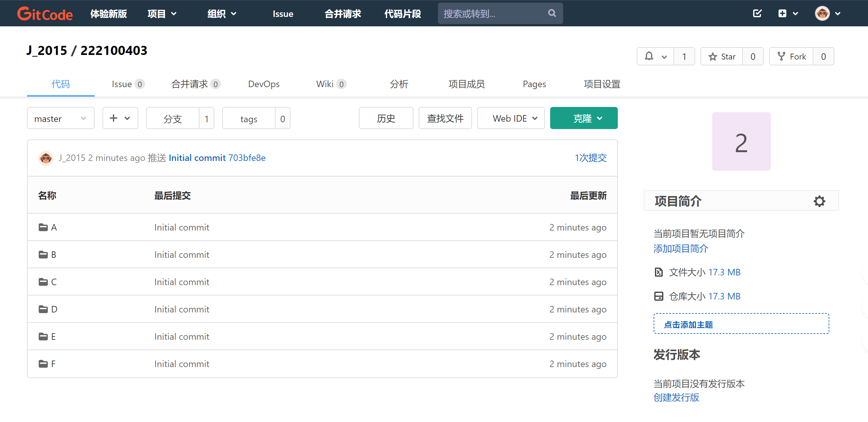Click the plus create-new icon in header
Image resolution: width=868 pixels, height=422 pixels.
pos(782,13)
